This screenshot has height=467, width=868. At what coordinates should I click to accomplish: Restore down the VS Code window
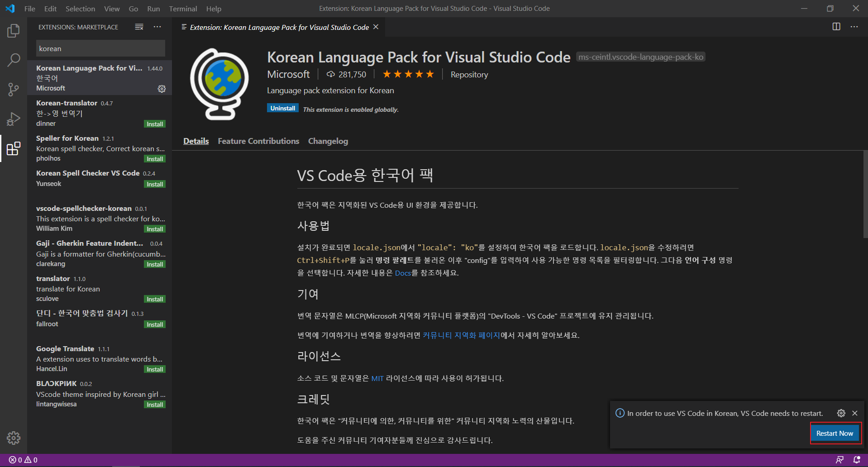coord(830,9)
